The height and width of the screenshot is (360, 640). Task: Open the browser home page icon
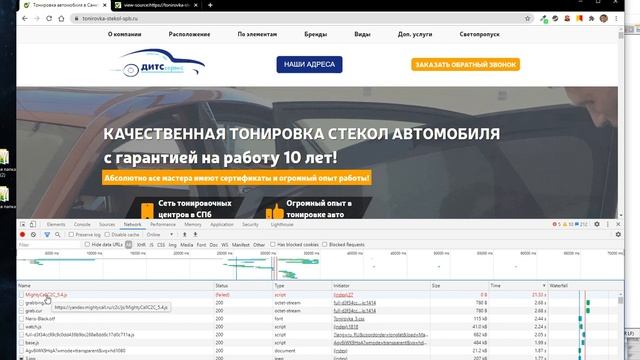[61, 18]
